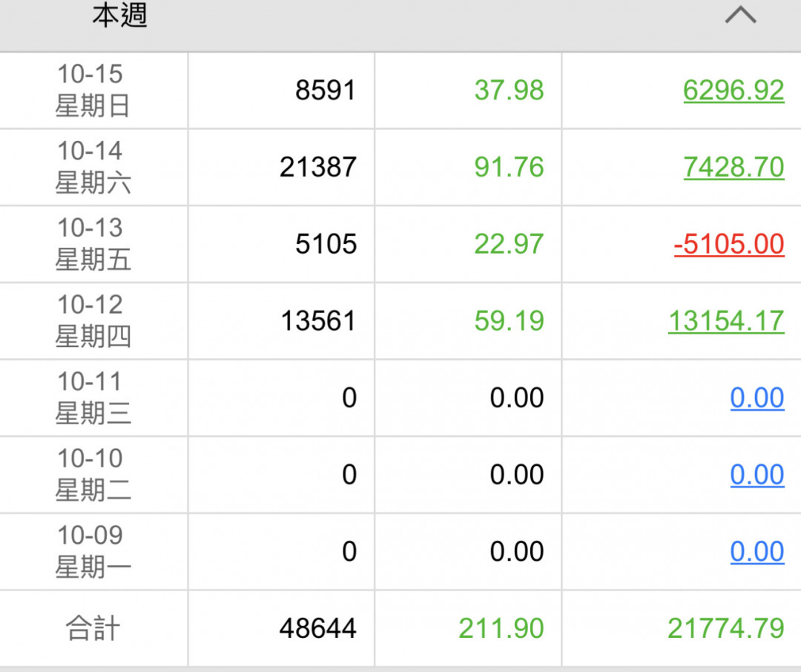Viewport: 801px width, 672px height.
Task: Select the 10-15 星期日 date cell
Action: tap(93, 90)
